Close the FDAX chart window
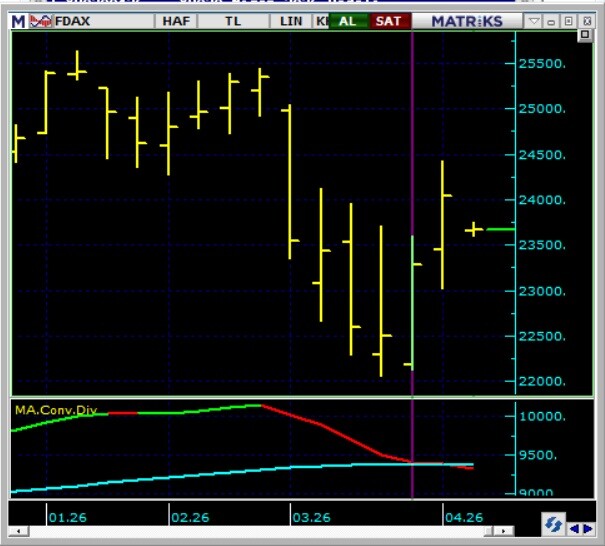Screen dimensions: 605x546 [585, 20]
